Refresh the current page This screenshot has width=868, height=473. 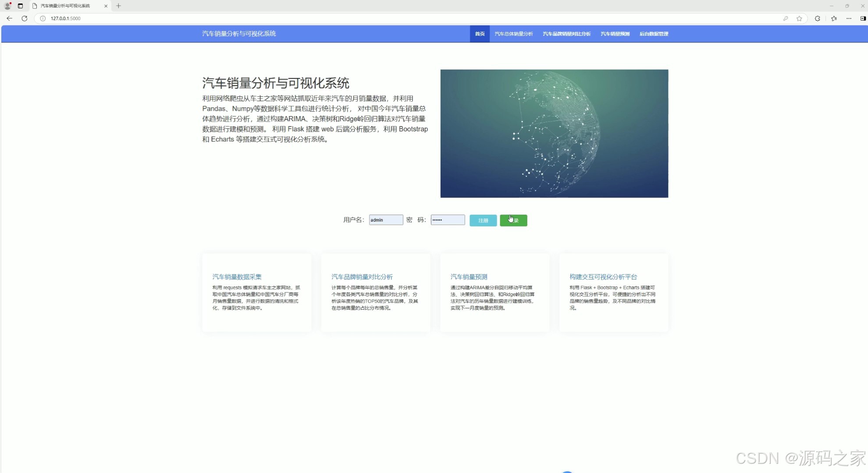(x=25, y=18)
